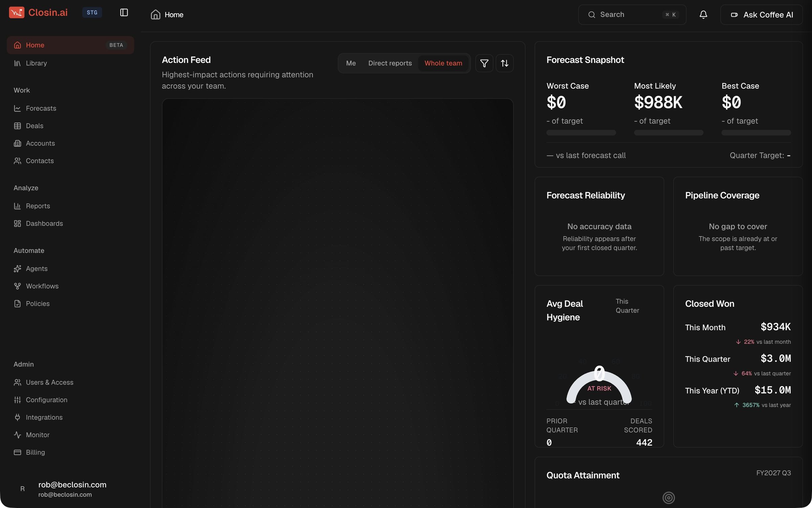Image resolution: width=812 pixels, height=508 pixels.
Task: Click the Contacts people icon
Action: (17, 161)
